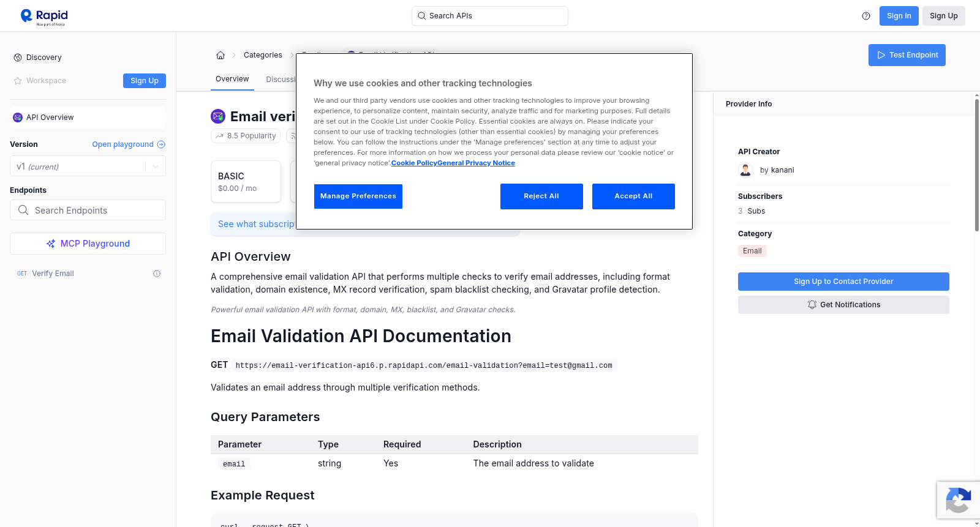Screen dimensions: 980x527
Task: Click the 8.5 Popularity badge
Action: pyautogui.click(x=246, y=136)
